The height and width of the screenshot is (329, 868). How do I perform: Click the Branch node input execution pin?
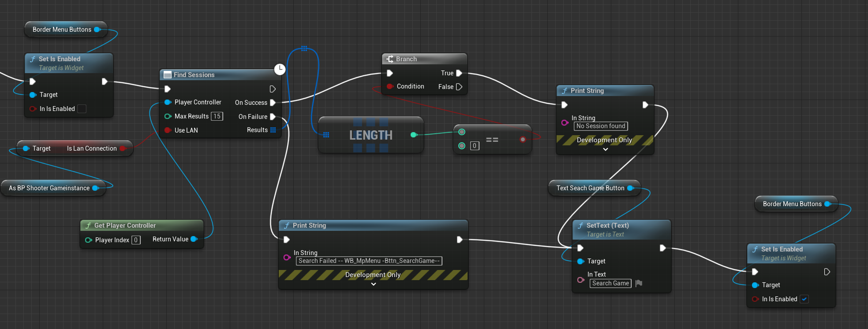point(390,73)
